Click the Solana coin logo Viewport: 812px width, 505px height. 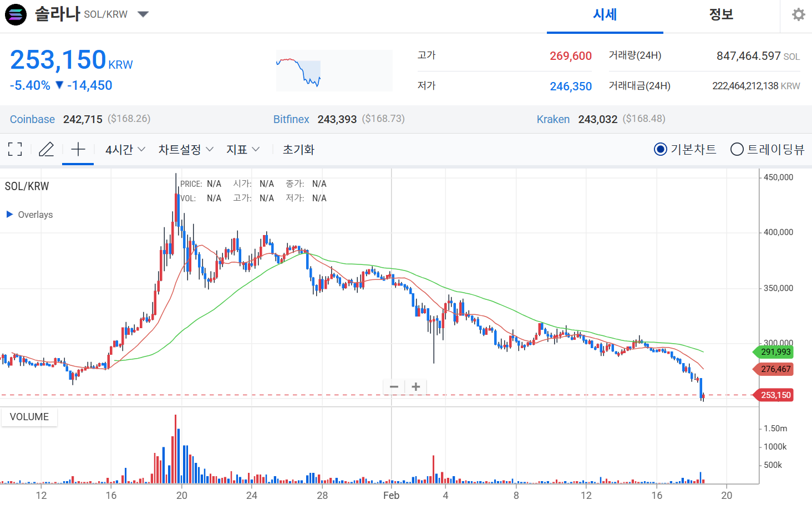point(16,14)
